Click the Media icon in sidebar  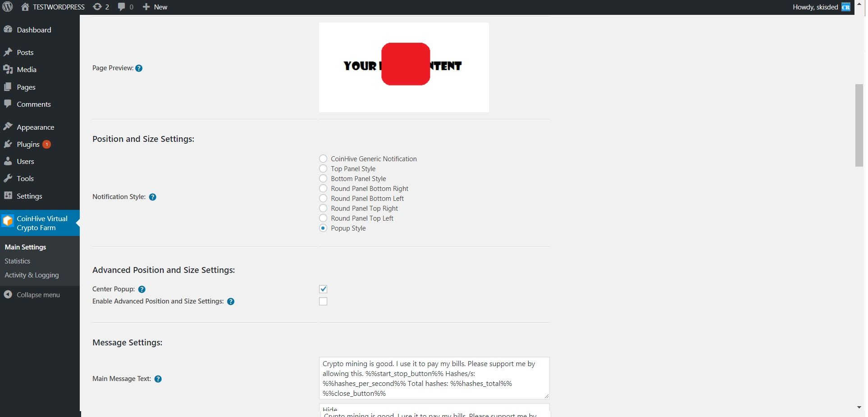(8, 69)
